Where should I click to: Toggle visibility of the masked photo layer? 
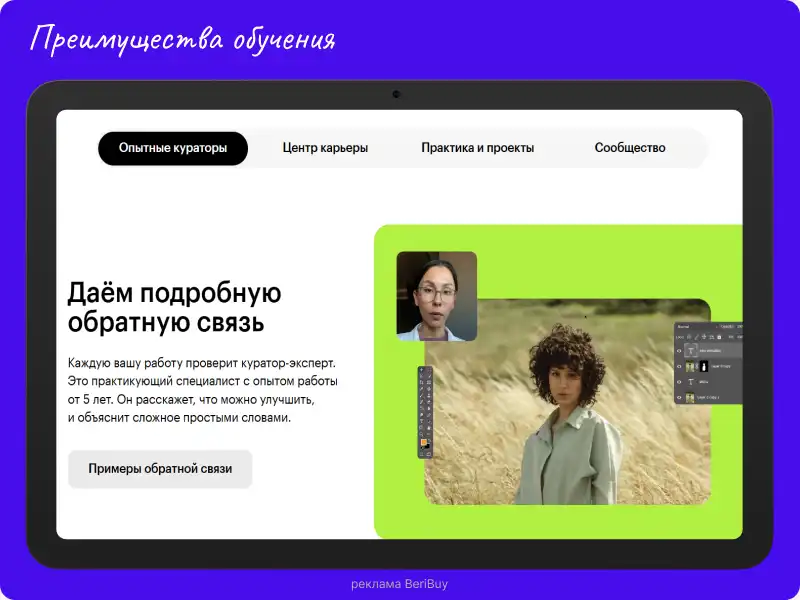679,366
